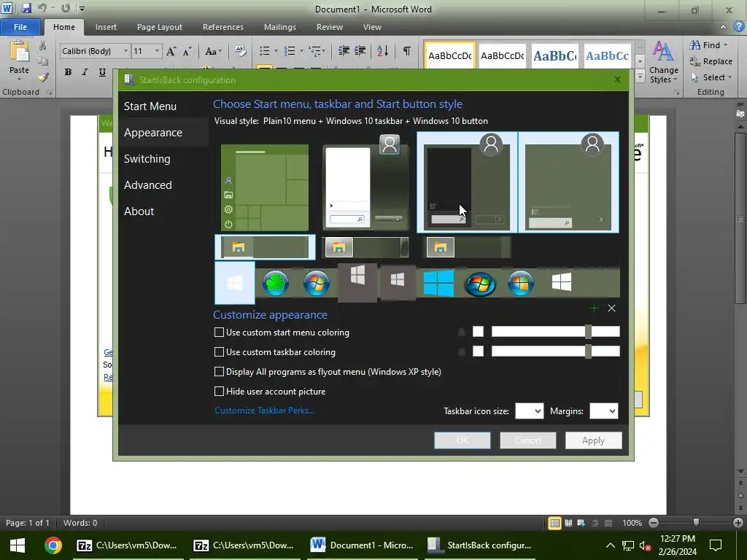This screenshot has height=560, width=747.
Task: Save document via Quick Access Toolbar
Action: [26, 8]
